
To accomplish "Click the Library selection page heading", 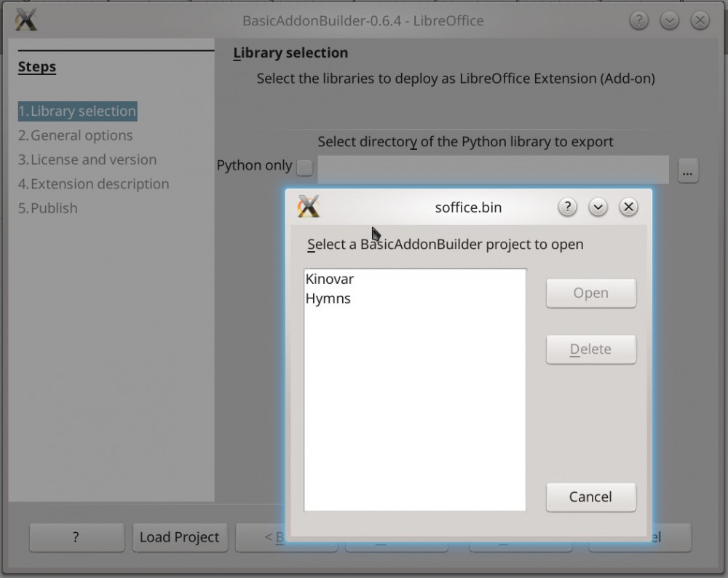I will (290, 53).
